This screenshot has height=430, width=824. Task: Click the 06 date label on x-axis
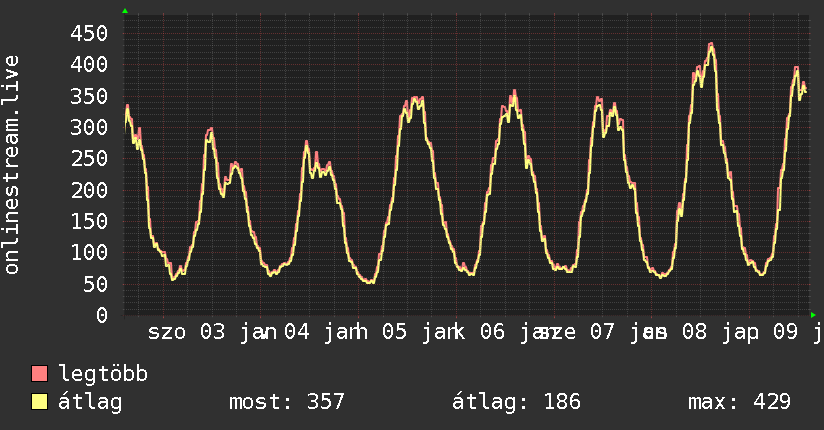[x=492, y=332]
